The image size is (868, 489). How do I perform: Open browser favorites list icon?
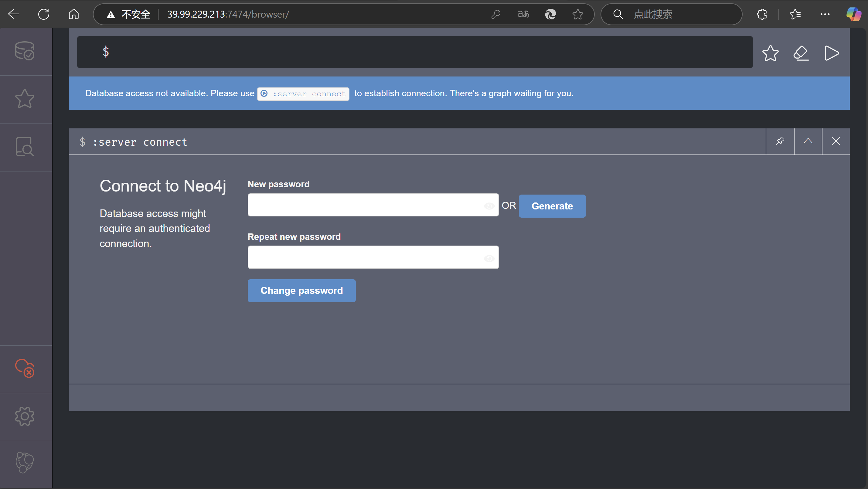coord(795,14)
